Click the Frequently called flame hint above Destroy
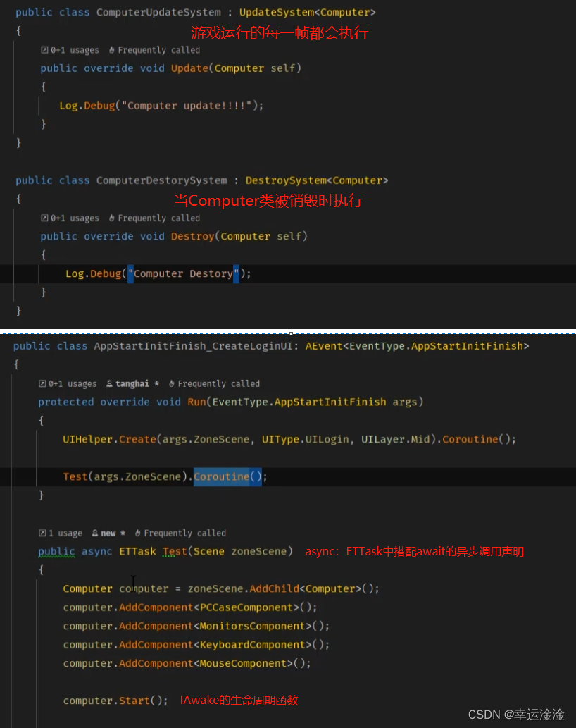 click(154, 218)
